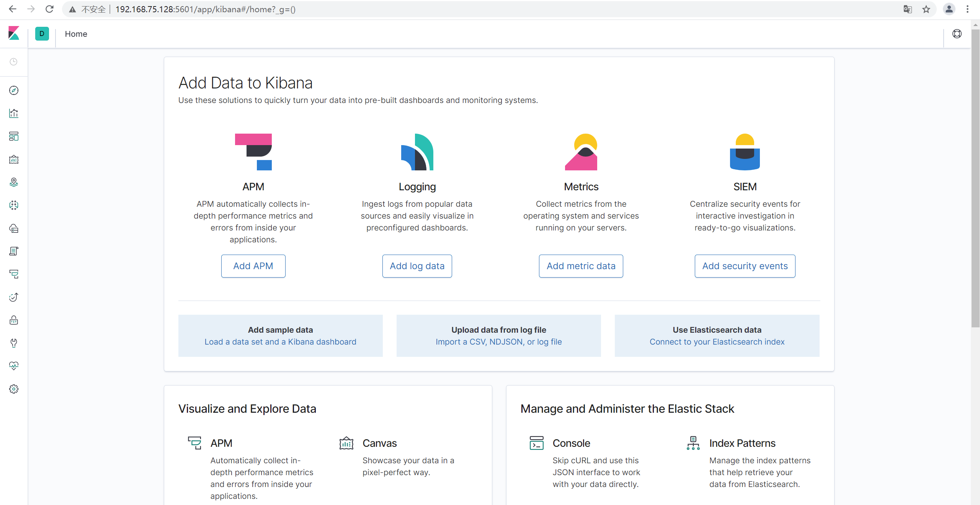Open the recently viewed clock menu
980x505 pixels.
[x=14, y=62]
